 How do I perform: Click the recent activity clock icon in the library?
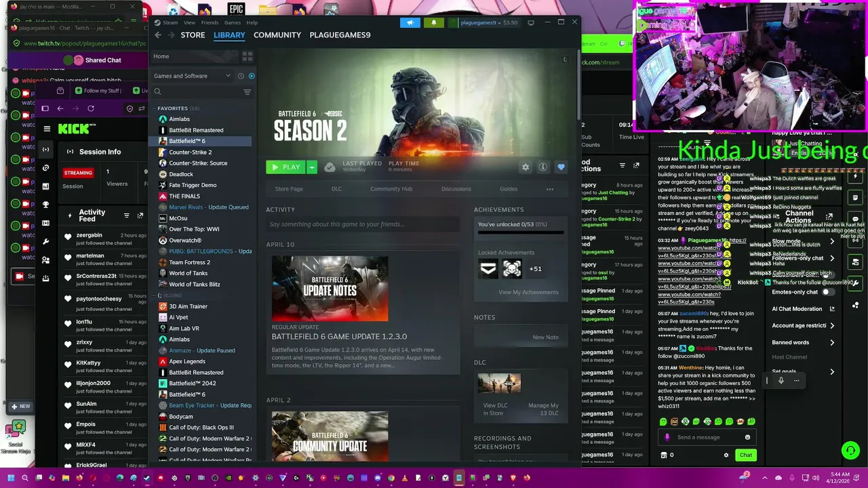pyautogui.click(x=241, y=76)
